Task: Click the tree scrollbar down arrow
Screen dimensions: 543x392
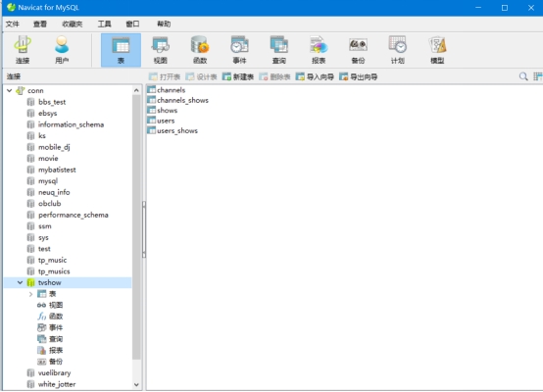Action: tap(136, 384)
